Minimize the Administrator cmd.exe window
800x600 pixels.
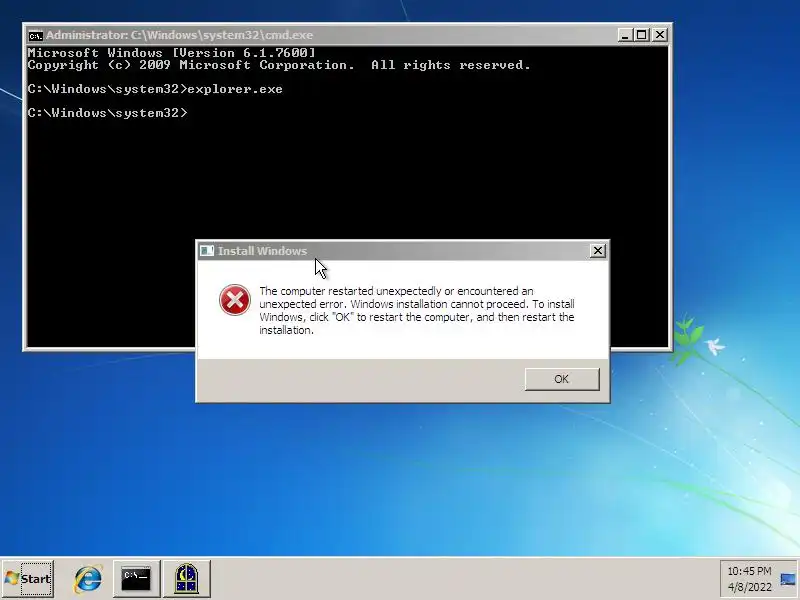coord(625,35)
